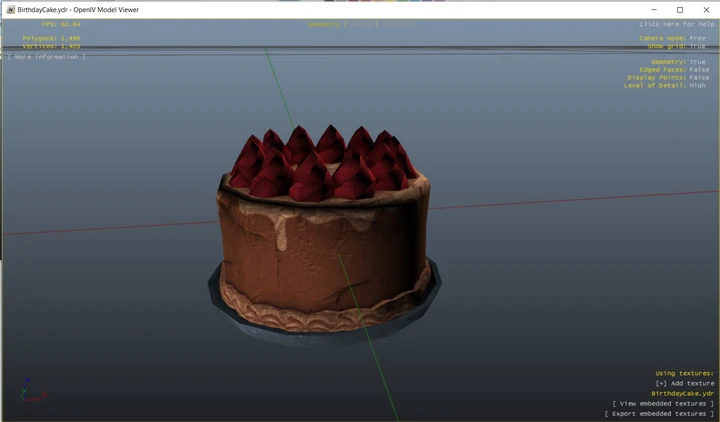720x422 pixels.
Task: Click the [+] Add texture button
Action: 685,383
